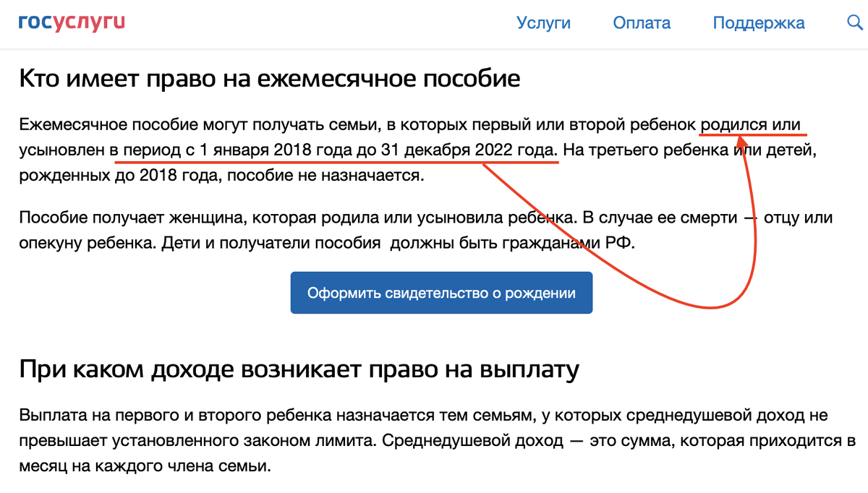Open the Госуслуги logo home link
The width and height of the screenshot is (868, 493).
coord(72,22)
